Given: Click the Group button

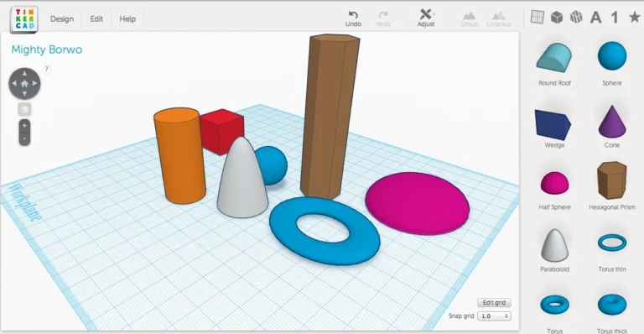Looking at the screenshot, I should click(x=469, y=19).
